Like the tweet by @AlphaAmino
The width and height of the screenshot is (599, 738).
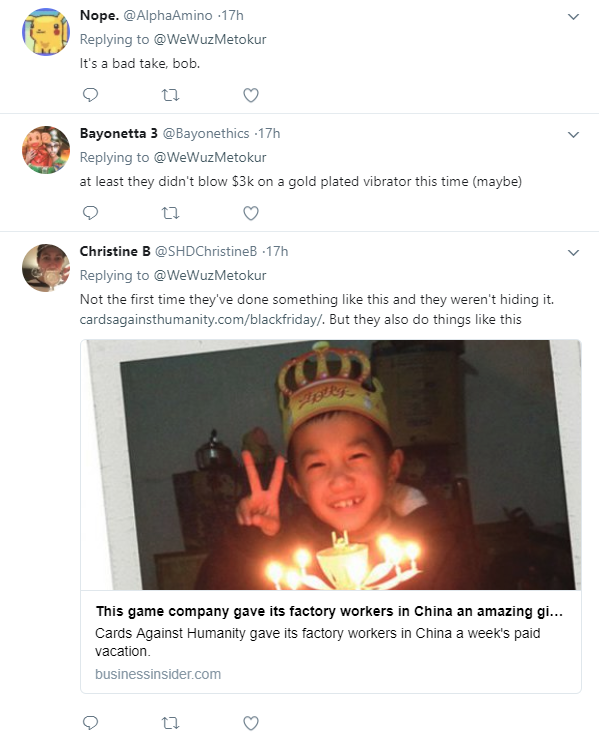(251, 96)
